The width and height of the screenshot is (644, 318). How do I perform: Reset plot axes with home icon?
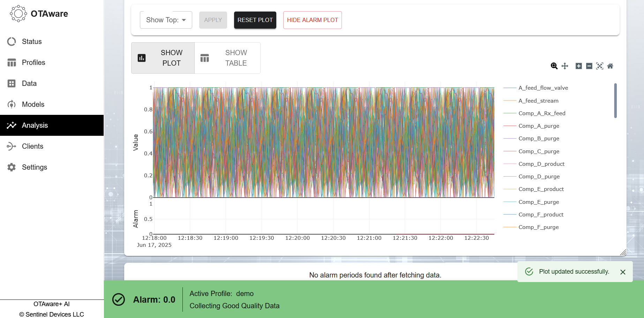pyautogui.click(x=610, y=66)
